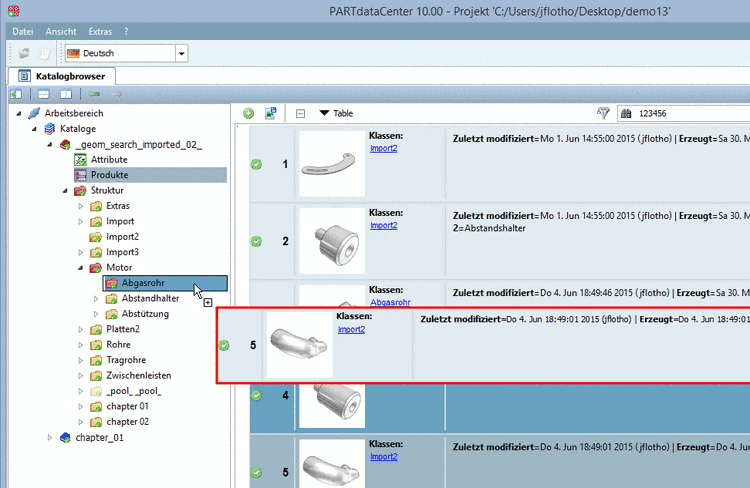Collapse the Kataloge tree node
This screenshot has width=750, height=488.
pyautogui.click(x=34, y=129)
